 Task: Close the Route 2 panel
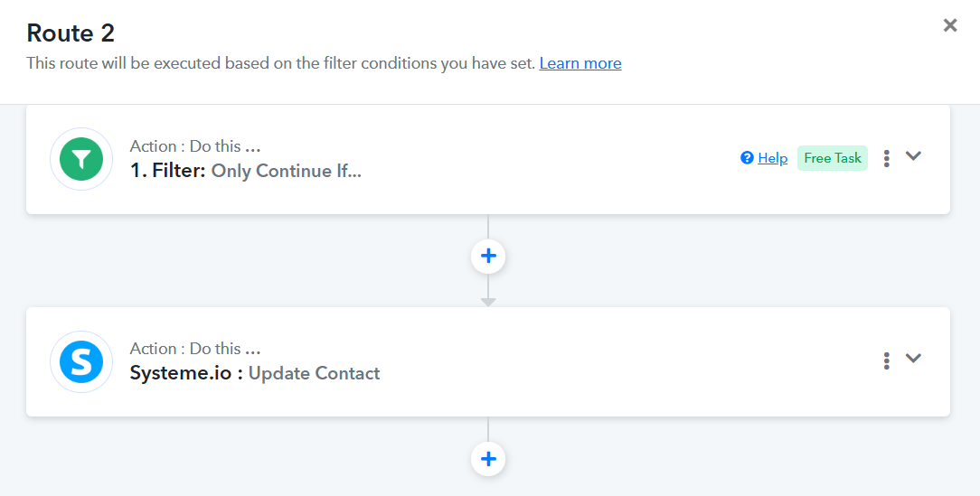click(x=950, y=25)
